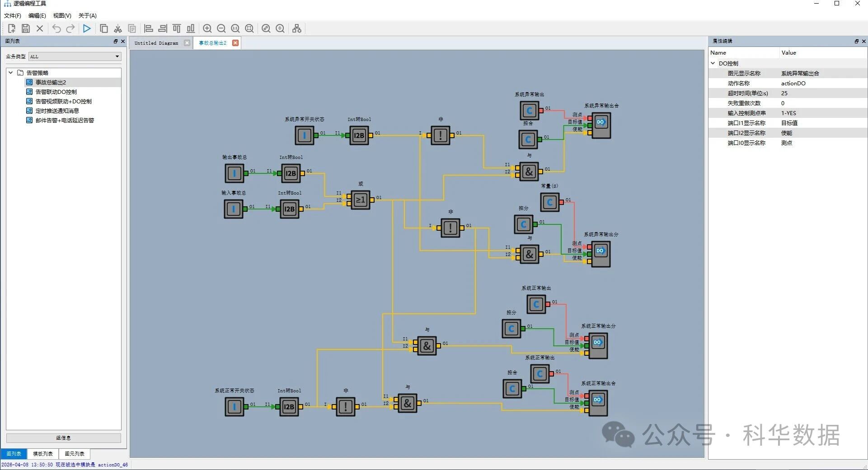Collapse the DO控制 property group

coord(713,63)
